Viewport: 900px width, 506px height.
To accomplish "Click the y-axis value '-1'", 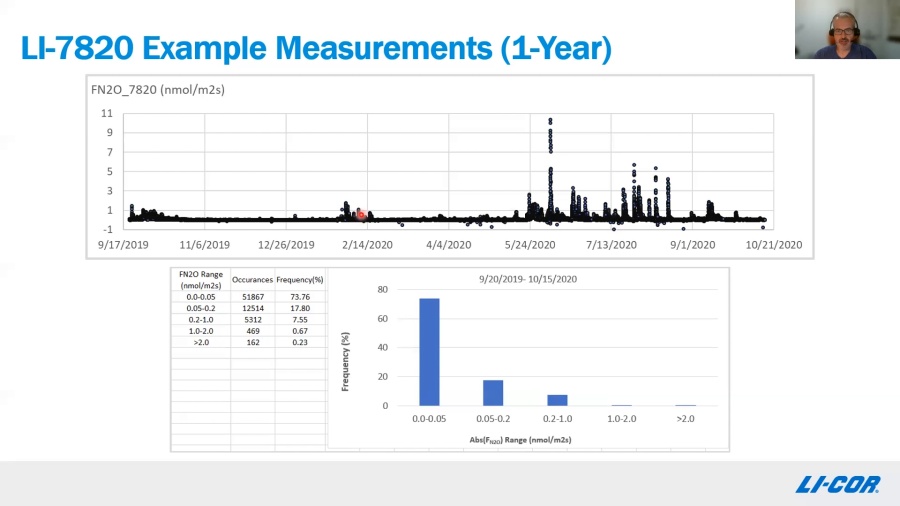I will pyautogui.click(x=107, y=229).
